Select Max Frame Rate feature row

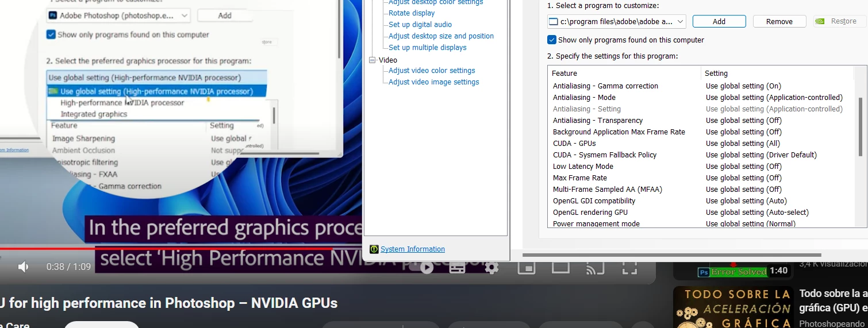(x=580, y=177)
